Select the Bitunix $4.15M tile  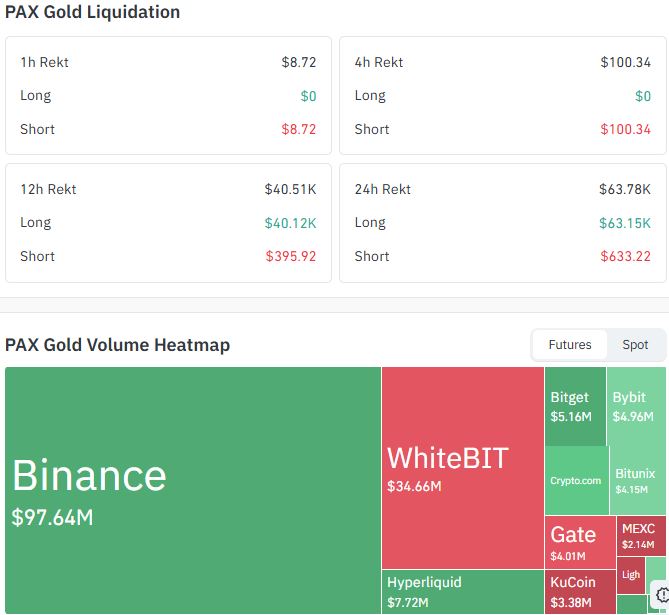tap(638, 480)
